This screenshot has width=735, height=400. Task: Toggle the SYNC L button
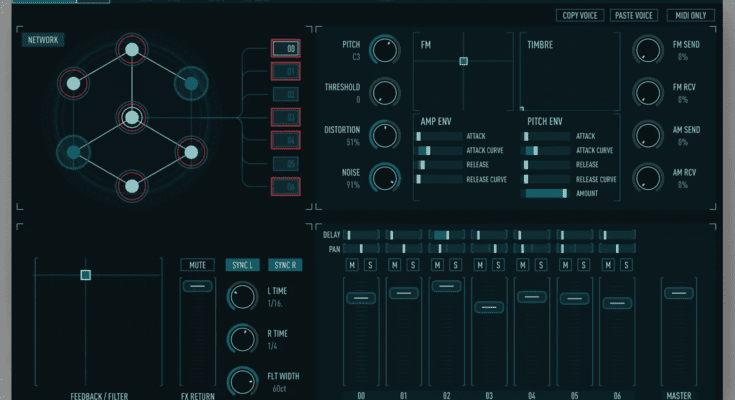coord(242,265)
